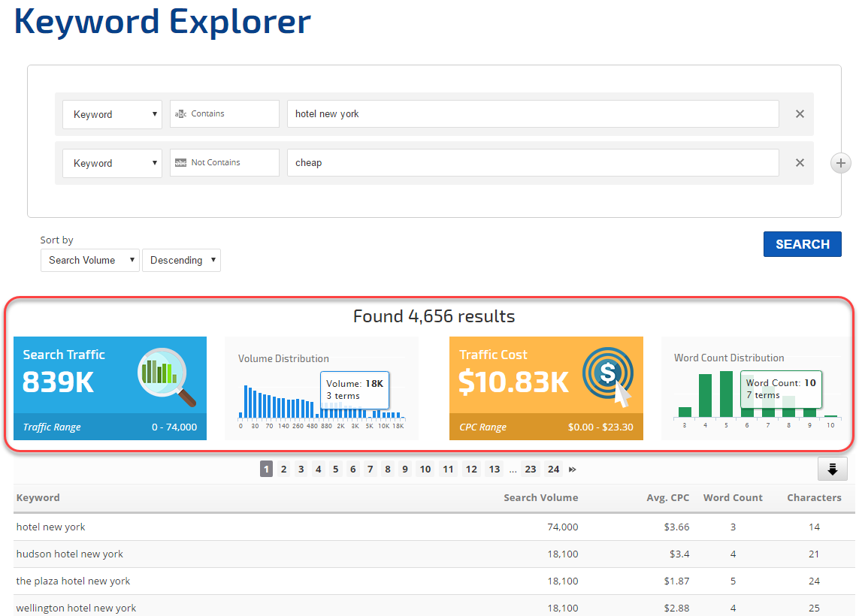Screen dimensions: 859x616
Task: Open the second Keyword field dropdown
Action: click(112, 163)
